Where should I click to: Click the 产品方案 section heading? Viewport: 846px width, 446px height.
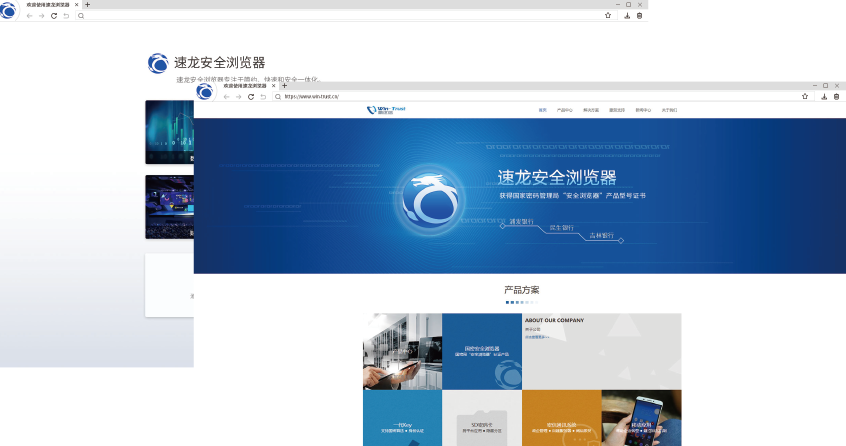tap(521, 290)
